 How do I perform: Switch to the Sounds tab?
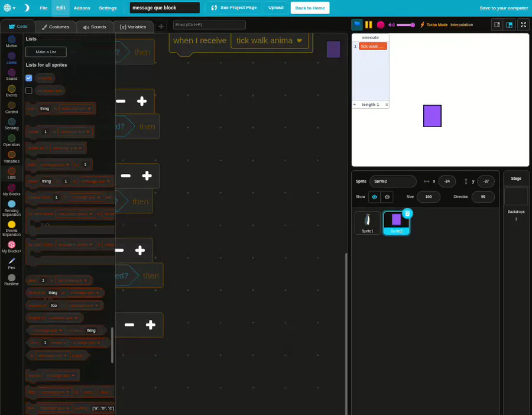click(95, 27)
